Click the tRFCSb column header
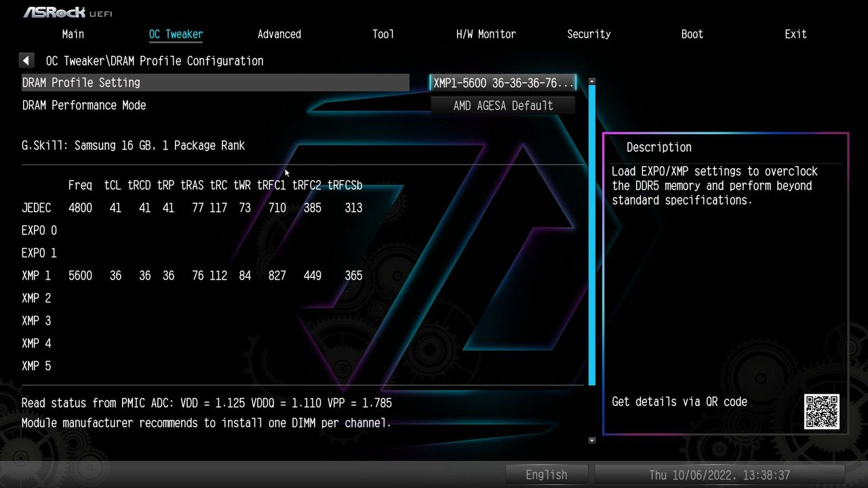Screen dimensions: 868x488 point(344,185)
